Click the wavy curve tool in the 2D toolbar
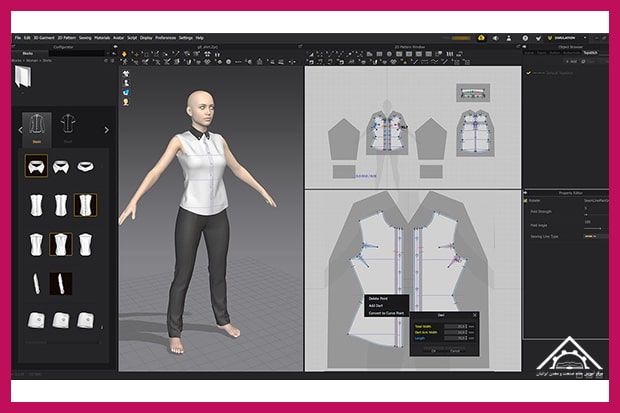 tap(434, 62)
